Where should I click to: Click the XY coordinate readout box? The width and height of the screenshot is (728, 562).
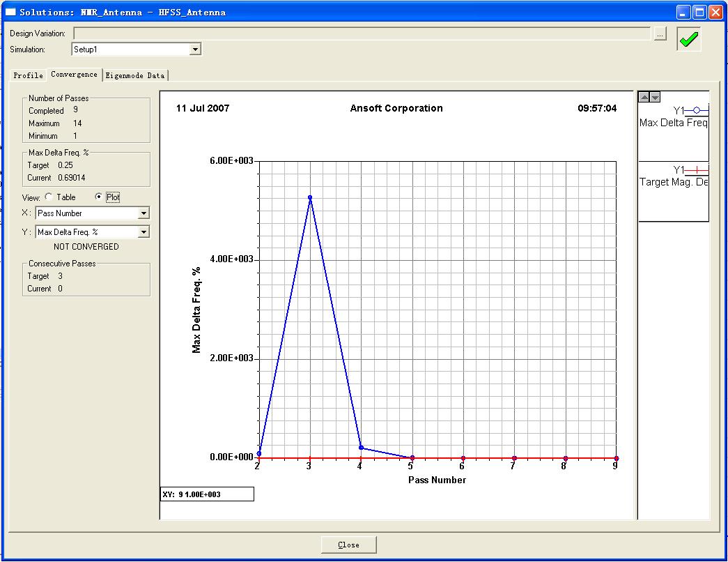pyautogui.click(x=207, y=494)
